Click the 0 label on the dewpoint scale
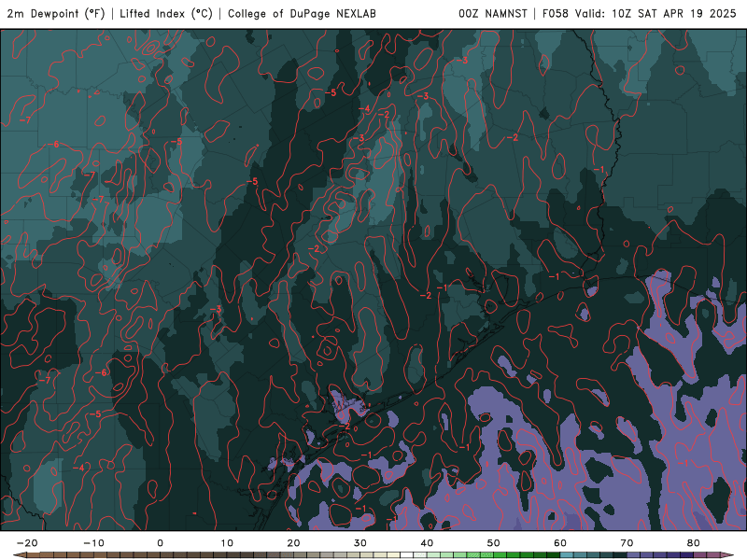This screenshot has height=560, width=747. tap(160, 543)
